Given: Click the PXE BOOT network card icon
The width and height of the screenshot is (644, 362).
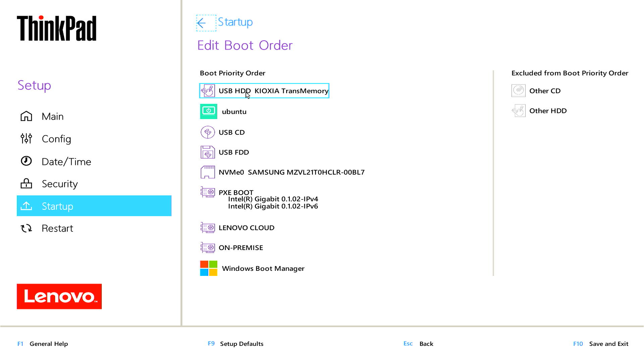Looking at the screenshot, I should point(208,192).
